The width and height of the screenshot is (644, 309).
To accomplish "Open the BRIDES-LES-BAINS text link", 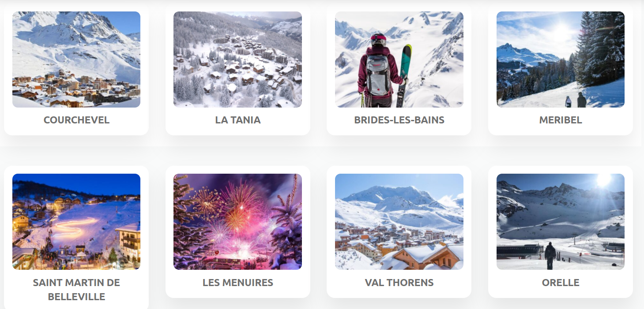I will (x=399, y=120).
